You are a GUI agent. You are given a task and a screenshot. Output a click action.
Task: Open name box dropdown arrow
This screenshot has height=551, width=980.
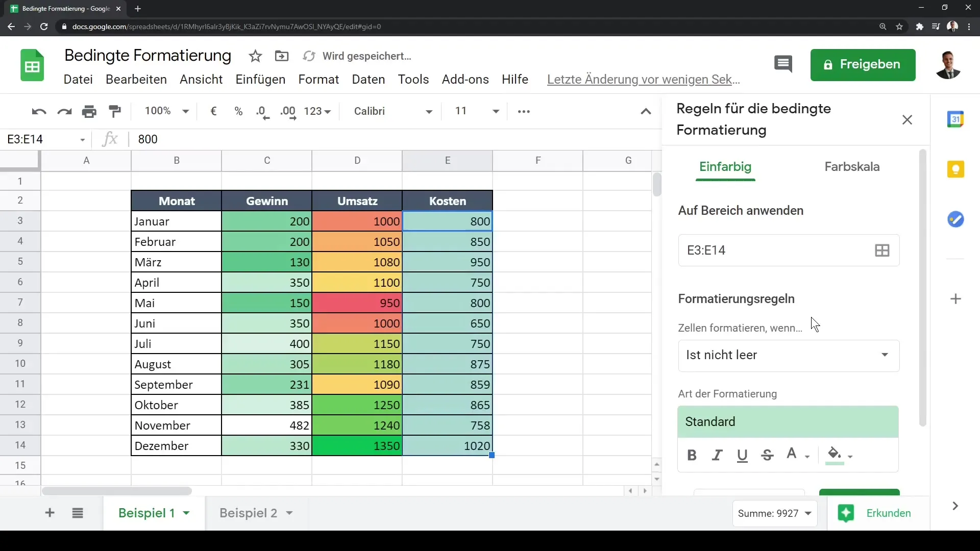pos(82,140)
